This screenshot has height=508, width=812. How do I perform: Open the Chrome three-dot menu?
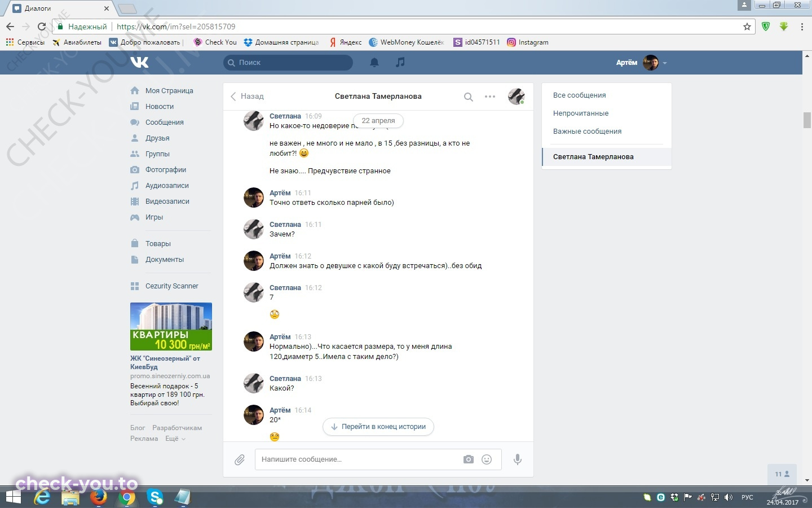tap(802, 27)
